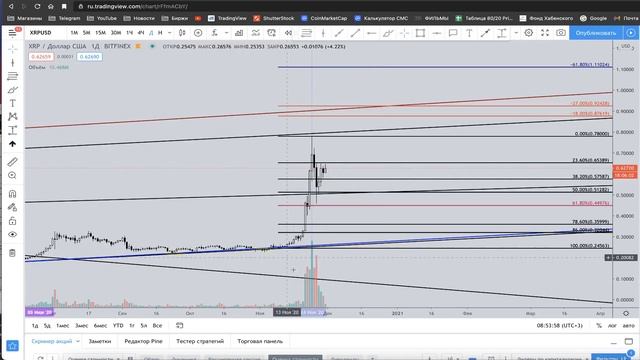Image resolution: width=640 pixels, height=360 pixels.
Task: Switch to 4Ч timeframe
Action: click(x=141, y=33)
